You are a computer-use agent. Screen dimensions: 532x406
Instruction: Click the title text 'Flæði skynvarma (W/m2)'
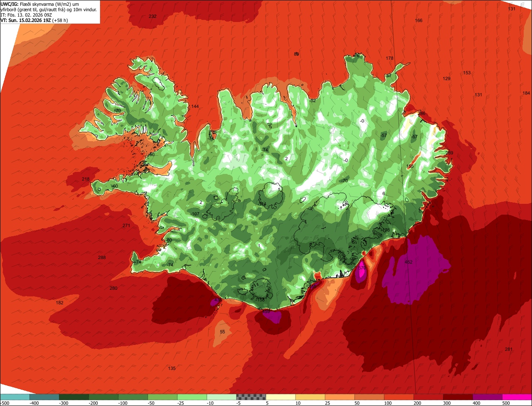[46, 4]
